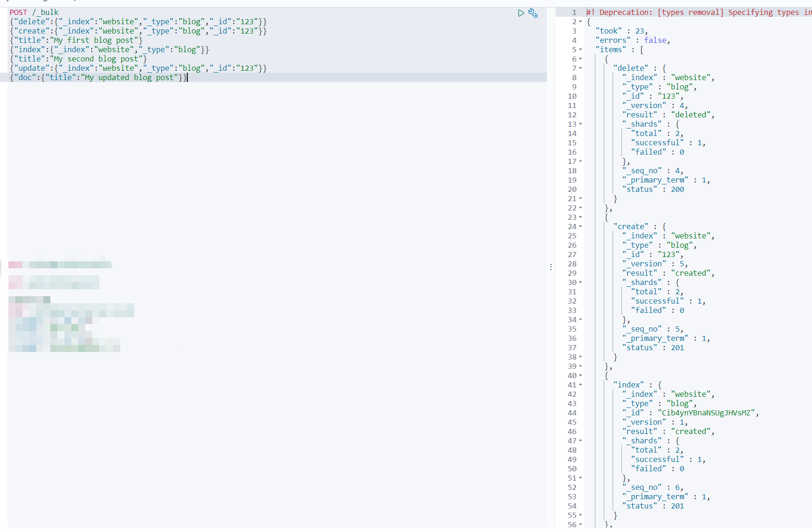Collapse "delete" object fold at line 7

pyautogui.click(x=580, y=68)
